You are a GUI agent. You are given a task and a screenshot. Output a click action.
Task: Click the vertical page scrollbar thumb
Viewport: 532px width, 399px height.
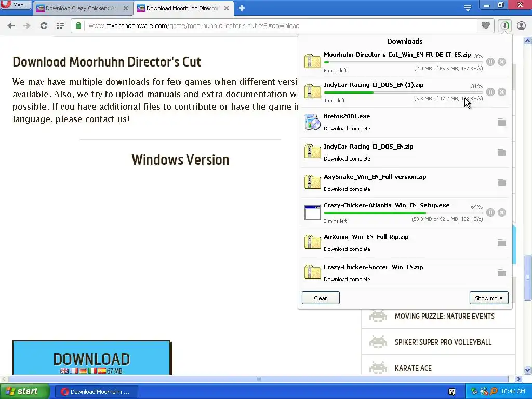tap(528, 277)
